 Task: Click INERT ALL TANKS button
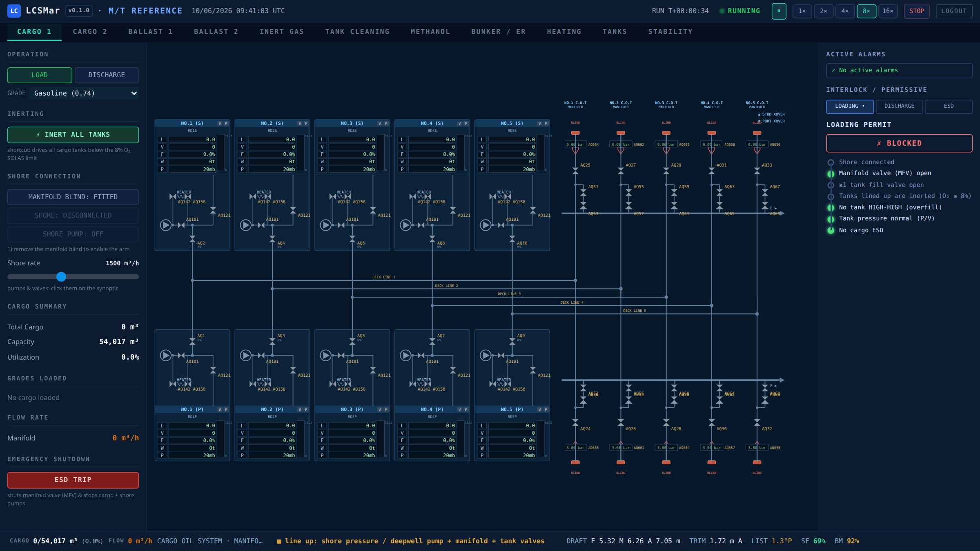[x=73, y=135]
